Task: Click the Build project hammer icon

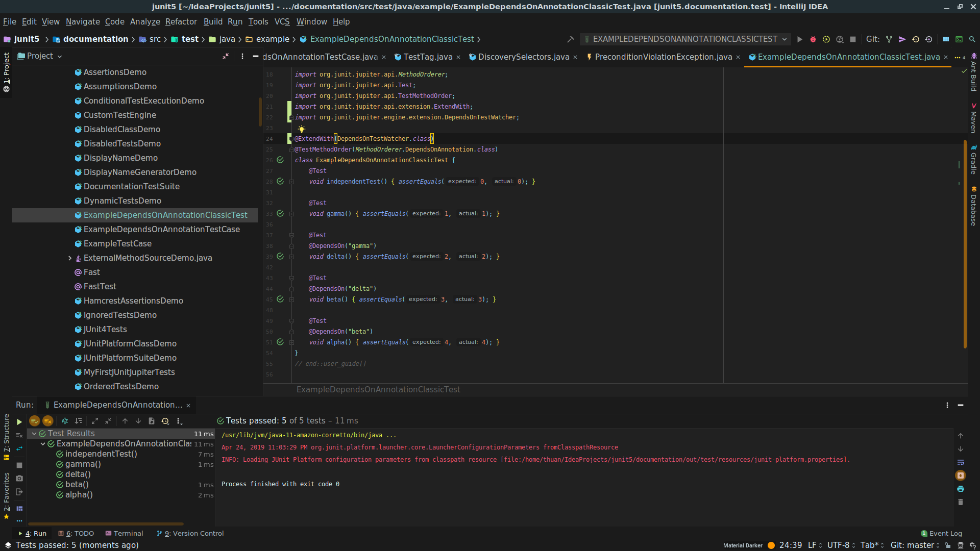Action: click(x=571, y=39)
